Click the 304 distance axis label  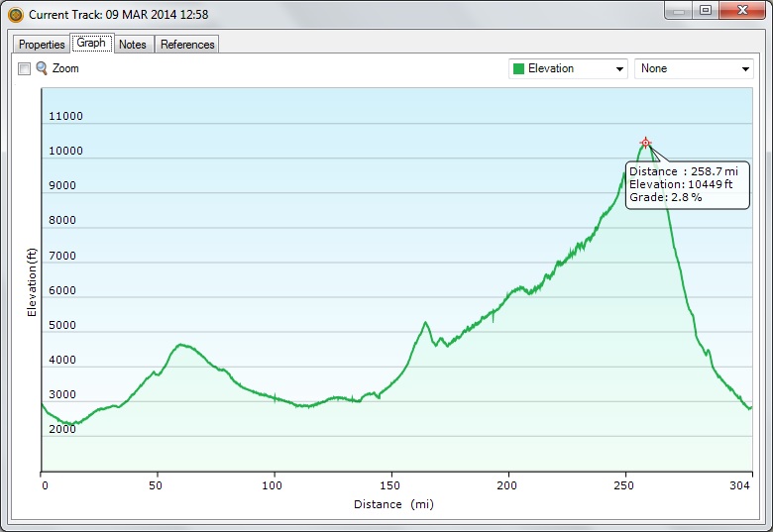pyautogui.click(x=740, y=485)
